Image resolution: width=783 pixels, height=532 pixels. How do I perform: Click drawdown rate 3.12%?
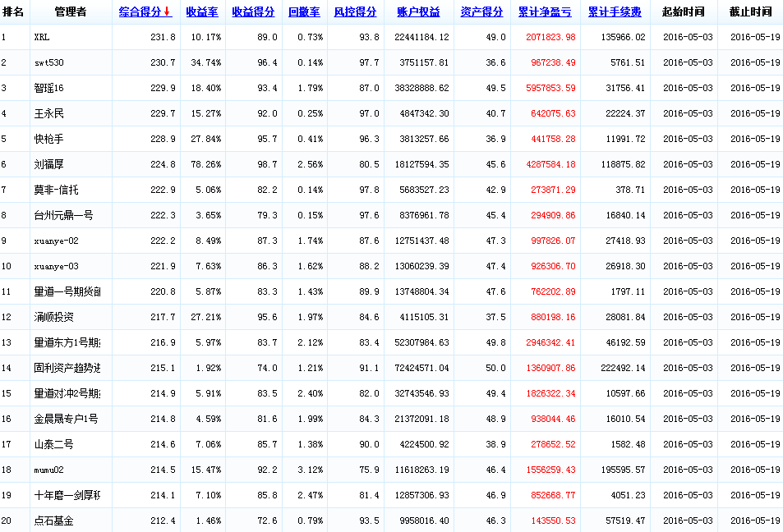coord(310,470)
